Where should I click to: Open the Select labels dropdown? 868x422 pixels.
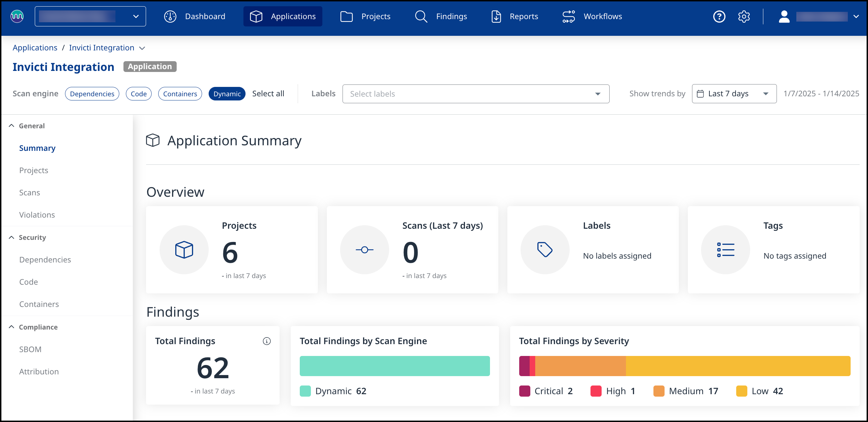(x=475, y=94)
